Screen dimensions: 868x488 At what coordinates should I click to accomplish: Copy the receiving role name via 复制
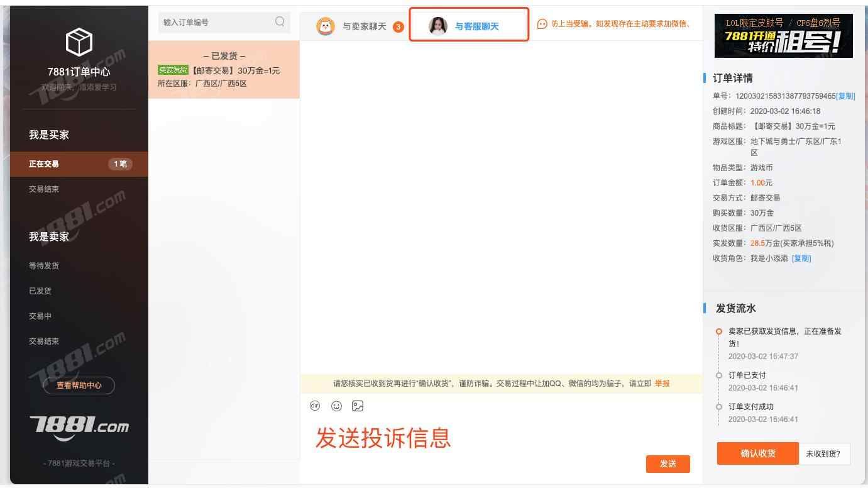801,258
